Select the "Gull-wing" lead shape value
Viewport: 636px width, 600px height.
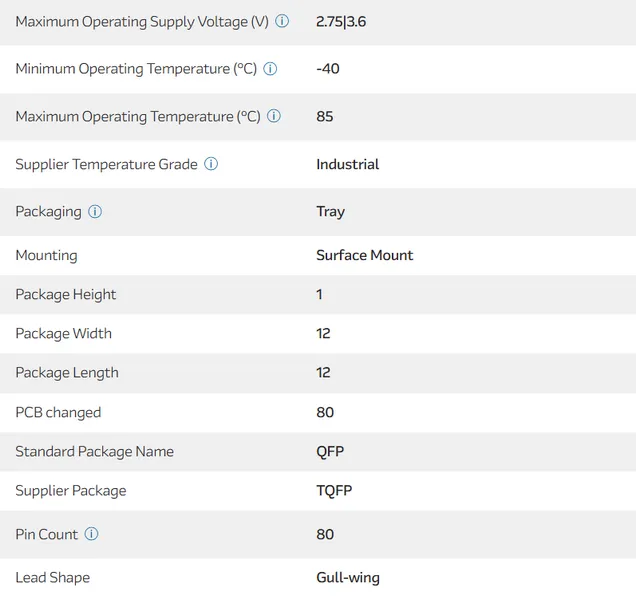click(348, 578)
